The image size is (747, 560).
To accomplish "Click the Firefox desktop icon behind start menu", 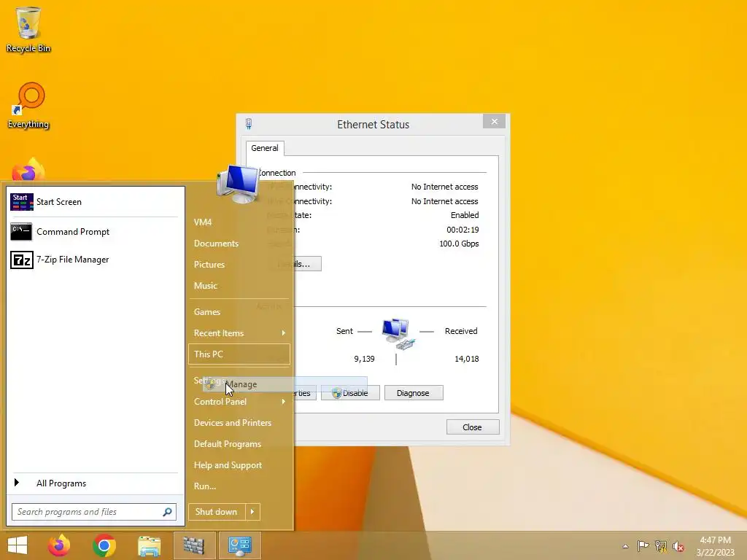I will pos(28,171).
